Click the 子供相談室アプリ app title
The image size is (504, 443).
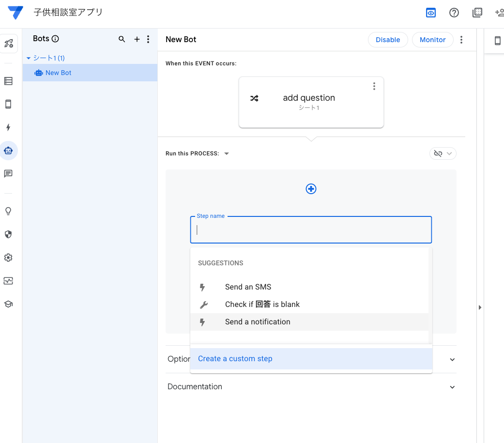pyautogui.click(x=68, y=12)
